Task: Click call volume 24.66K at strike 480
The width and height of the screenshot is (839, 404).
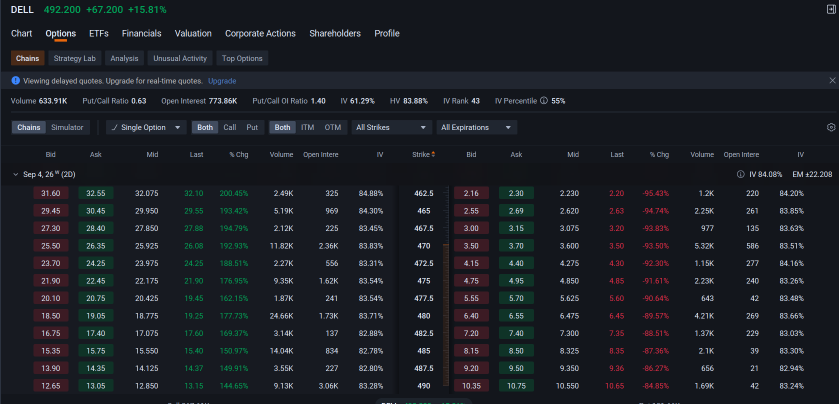Action: point(281,316)
